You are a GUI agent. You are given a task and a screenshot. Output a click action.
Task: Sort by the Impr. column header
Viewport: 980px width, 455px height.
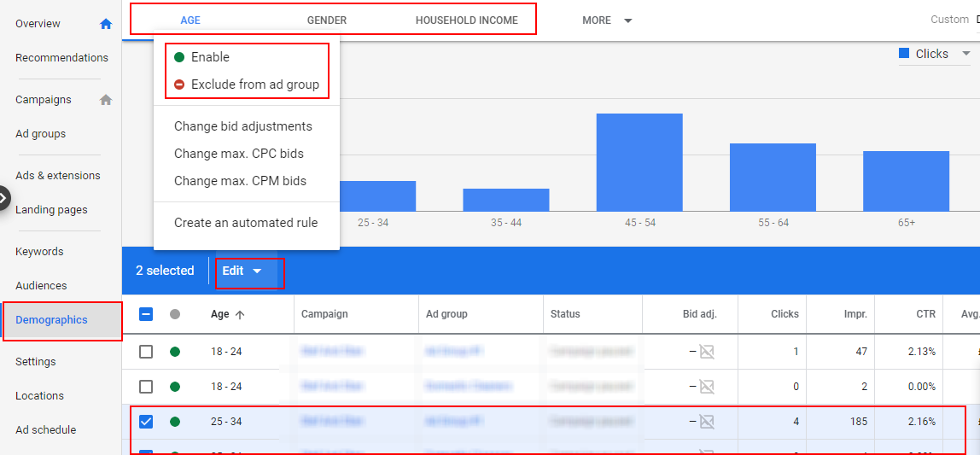[855, 314]
